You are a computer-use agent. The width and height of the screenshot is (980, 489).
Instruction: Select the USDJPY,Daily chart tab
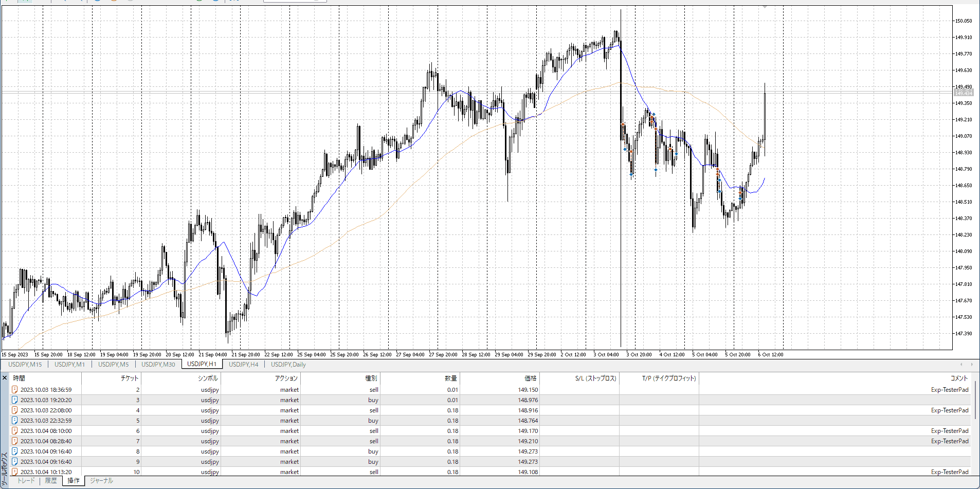(288, 365)
